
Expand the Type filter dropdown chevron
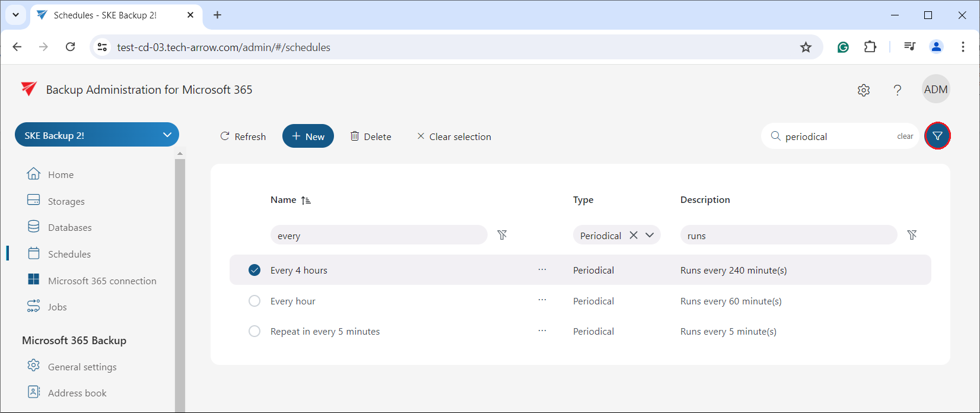coord(650,235)
